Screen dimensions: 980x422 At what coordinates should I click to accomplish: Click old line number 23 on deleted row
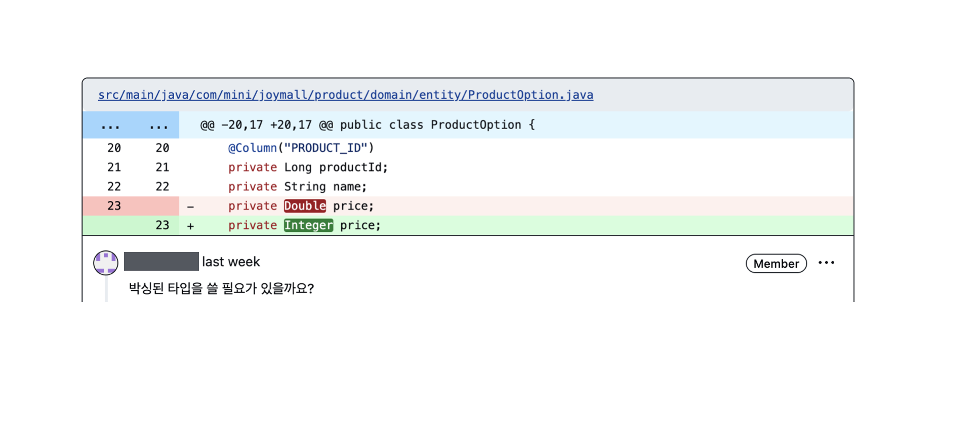(x=114, y=206)
